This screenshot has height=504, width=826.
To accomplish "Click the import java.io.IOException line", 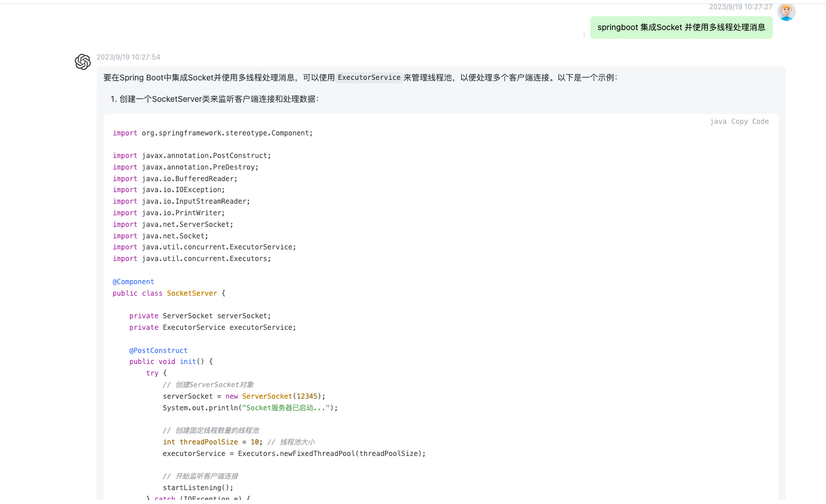I will coord(169,190).
